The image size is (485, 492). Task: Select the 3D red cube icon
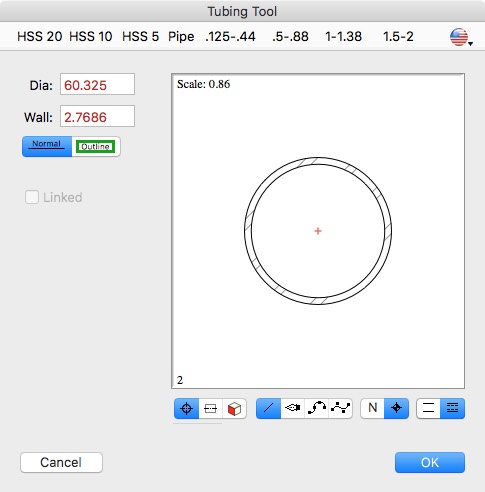point(234,408)
